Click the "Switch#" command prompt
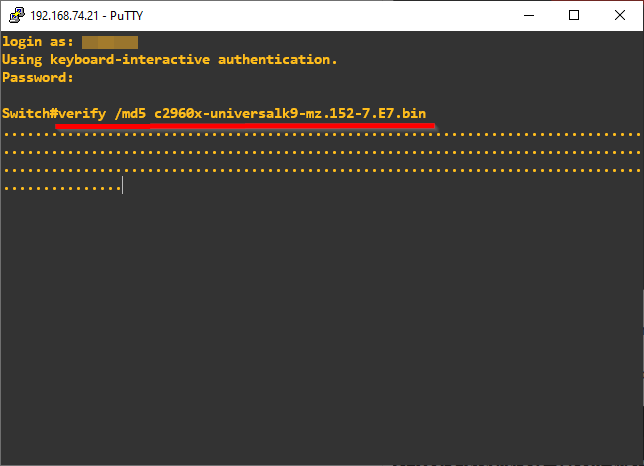 pos(29,114)
